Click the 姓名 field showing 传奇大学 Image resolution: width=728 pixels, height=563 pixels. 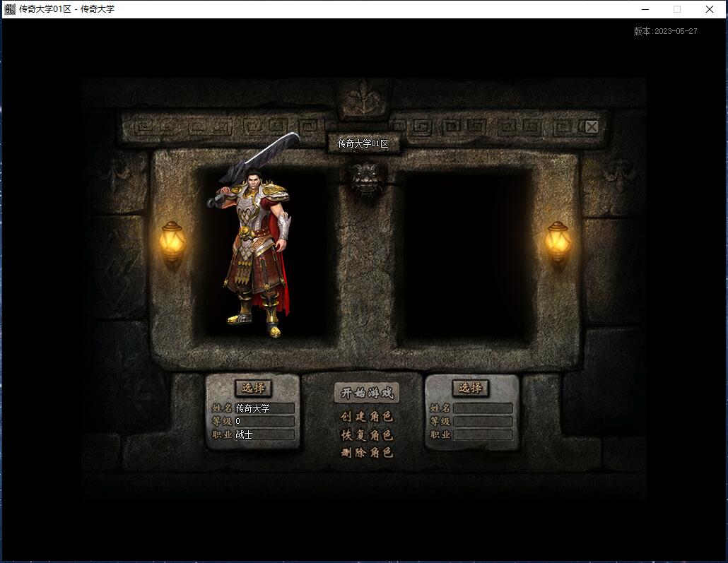pos(264,408)
